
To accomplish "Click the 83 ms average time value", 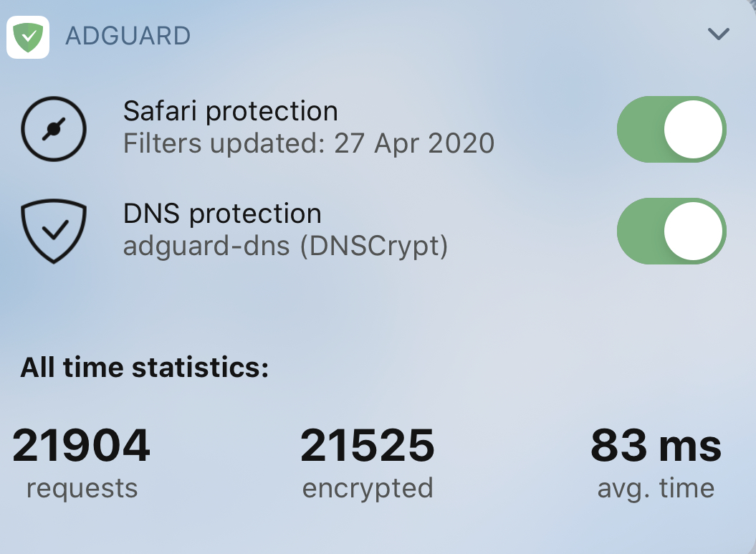I will (656, 446).
